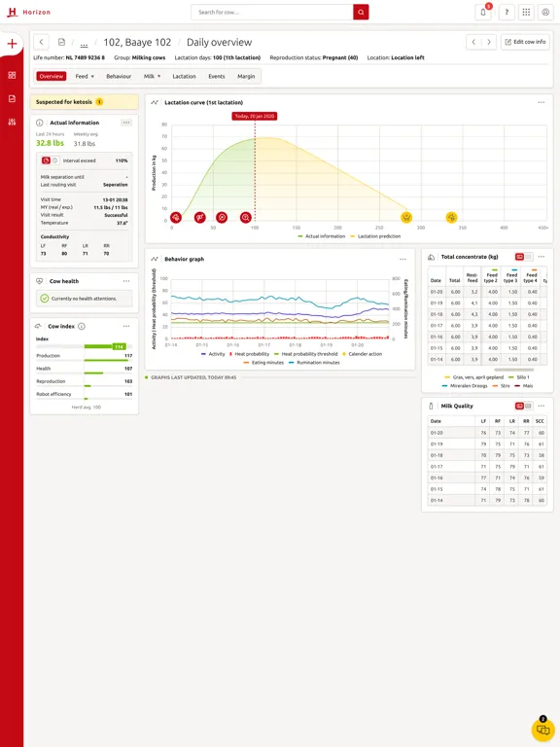Select clock mode next to Interval exceed
The image size is (560, 747).
point(54,160)
